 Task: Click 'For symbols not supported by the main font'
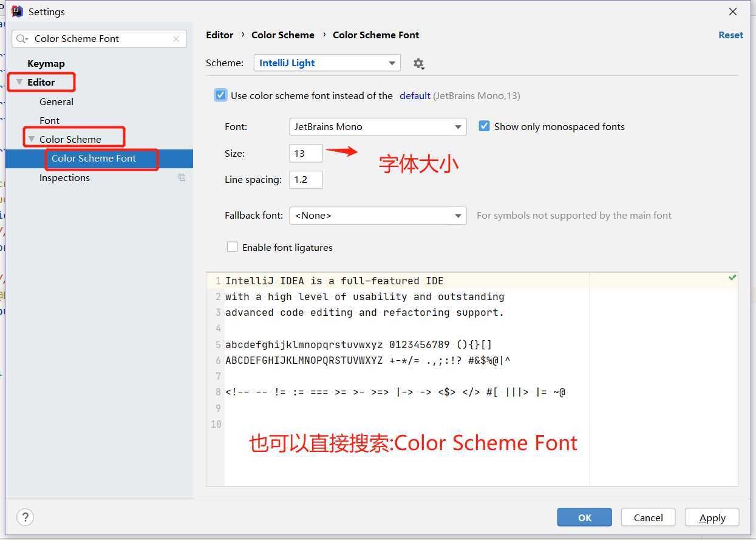tap(574, 215)
